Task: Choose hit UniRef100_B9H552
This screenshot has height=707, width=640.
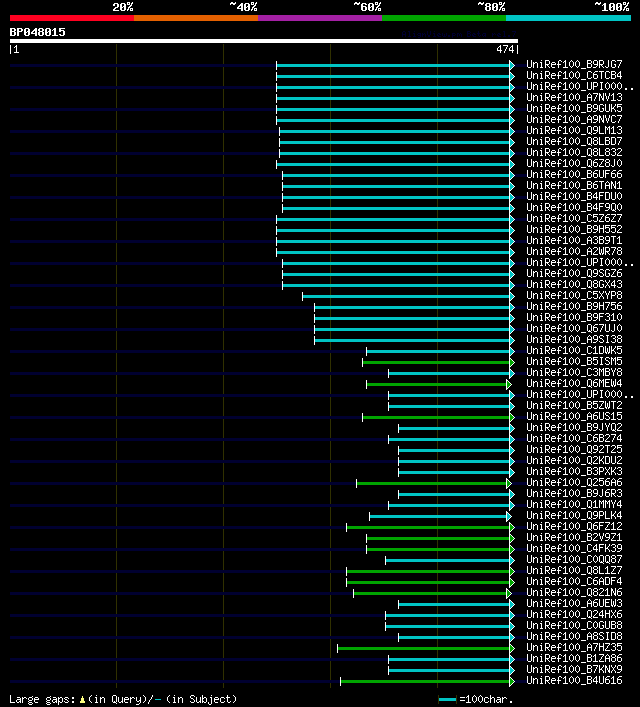Action: [x=574, y=230]
